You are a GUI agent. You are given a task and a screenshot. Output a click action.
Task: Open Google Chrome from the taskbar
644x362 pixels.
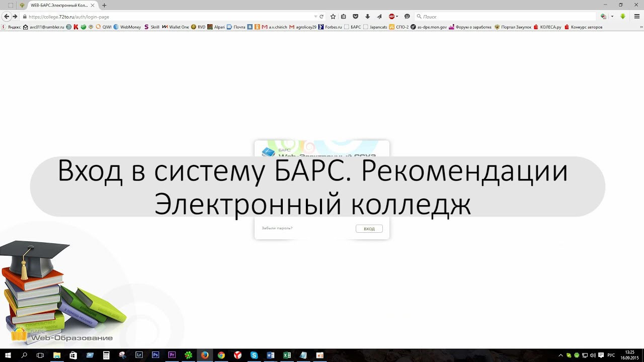pos(221,355)
